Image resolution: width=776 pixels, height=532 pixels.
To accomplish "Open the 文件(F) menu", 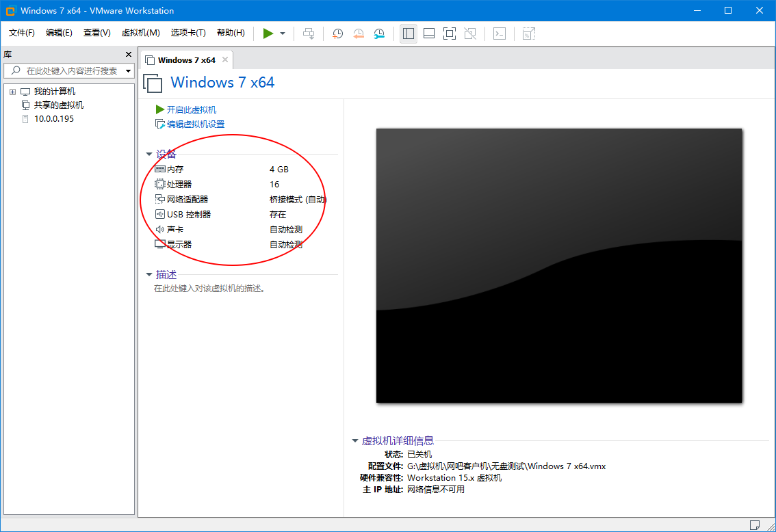I will (22, 33).
